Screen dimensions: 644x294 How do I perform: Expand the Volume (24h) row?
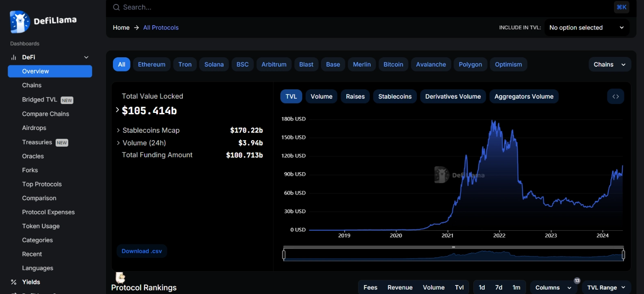(x=118, y=143)
